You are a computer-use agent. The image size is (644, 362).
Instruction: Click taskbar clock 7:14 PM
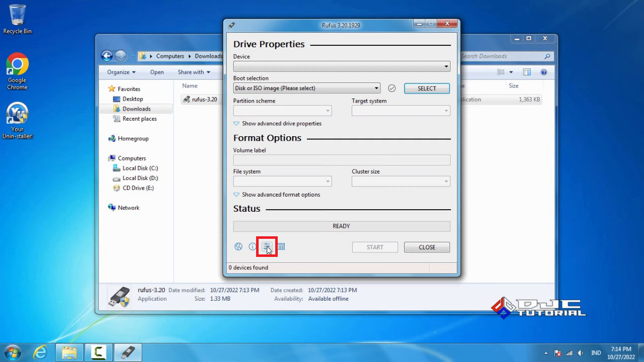(x=621, y=352)
